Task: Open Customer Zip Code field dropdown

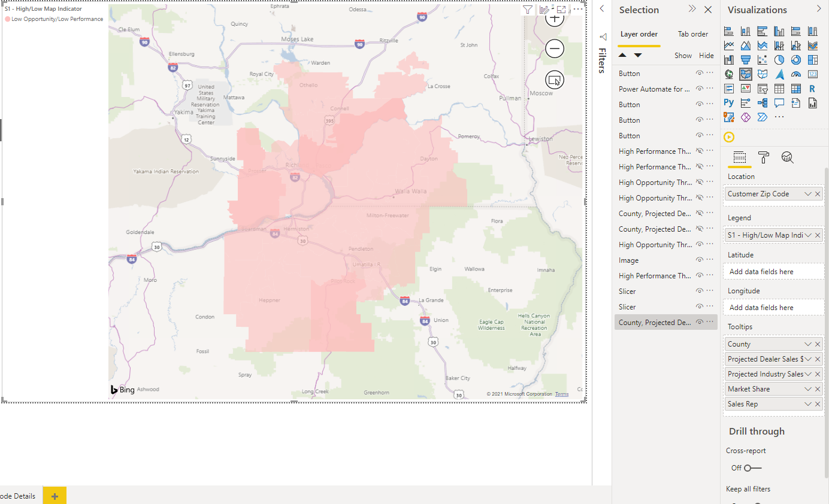Action: tap(808, 194)
